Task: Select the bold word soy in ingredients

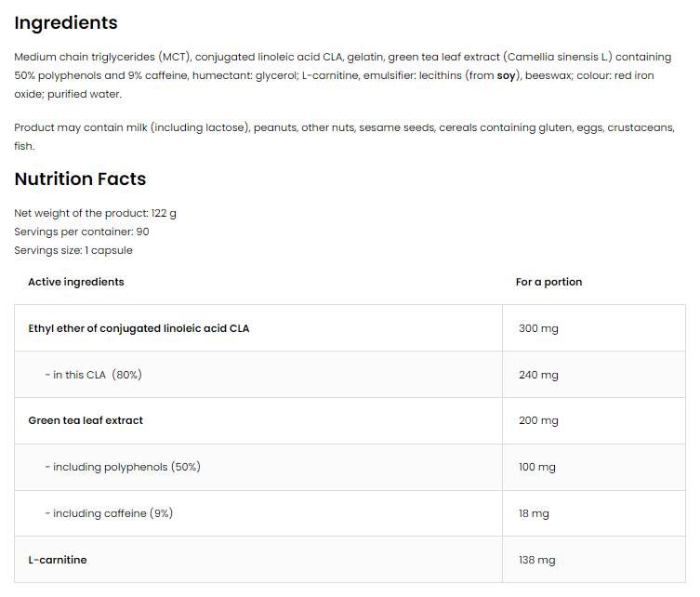Action: pyautogui.click(x=506, y=75)
